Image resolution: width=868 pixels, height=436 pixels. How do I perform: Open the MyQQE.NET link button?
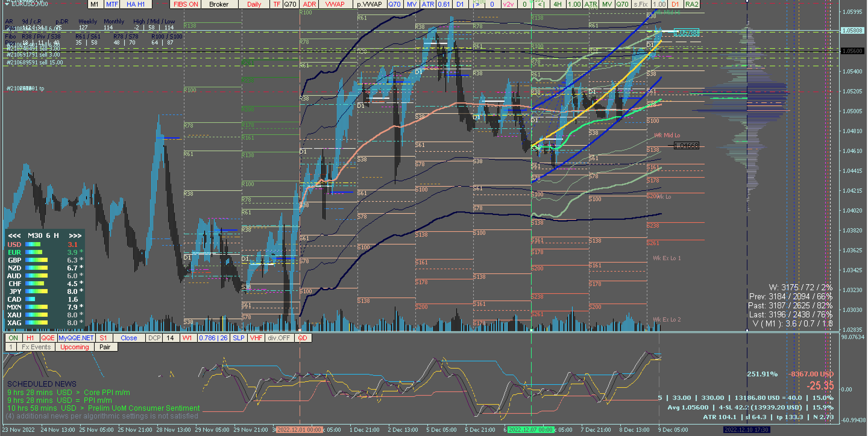76,338
